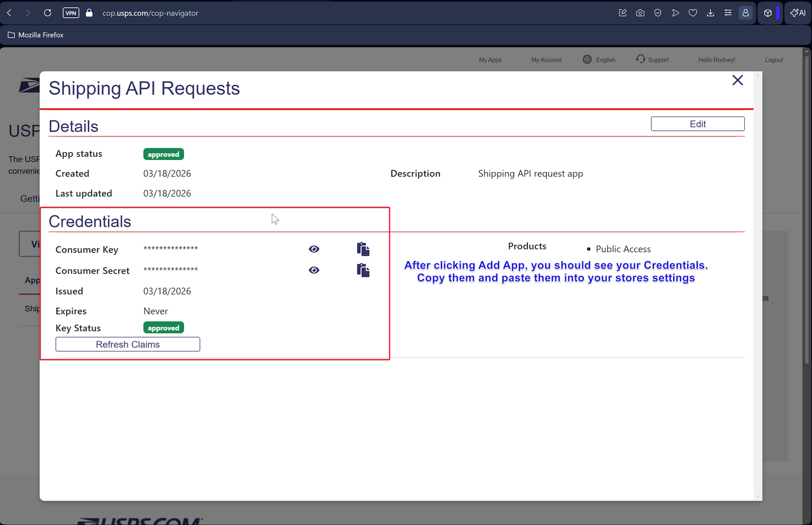
Task: Click the Details section heading
Action: tap(74, 126)
